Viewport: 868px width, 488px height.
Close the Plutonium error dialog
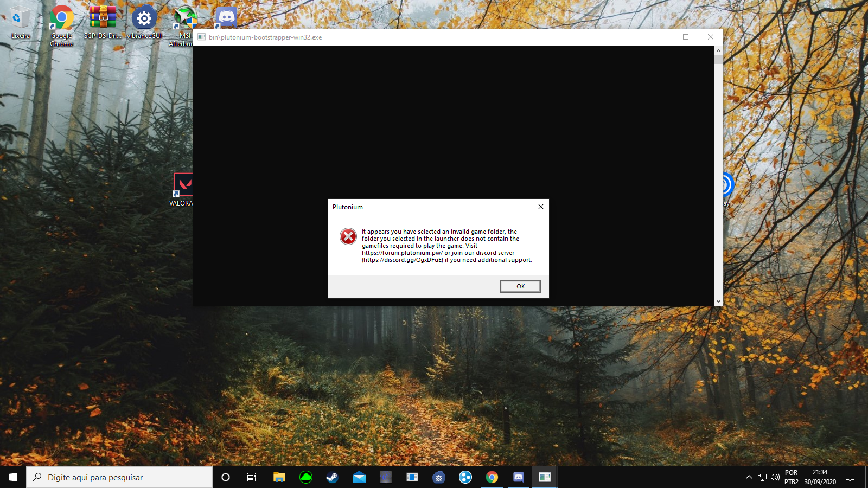click(540, 207)
